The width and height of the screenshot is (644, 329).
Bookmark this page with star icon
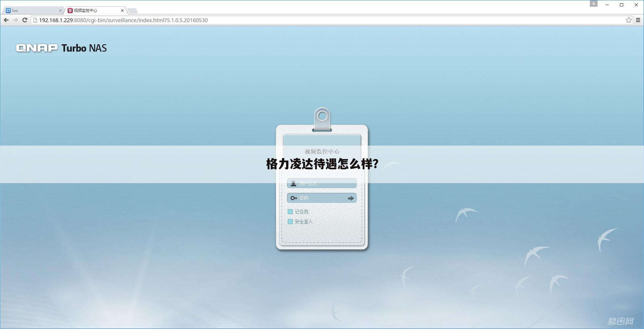(629, 20)
